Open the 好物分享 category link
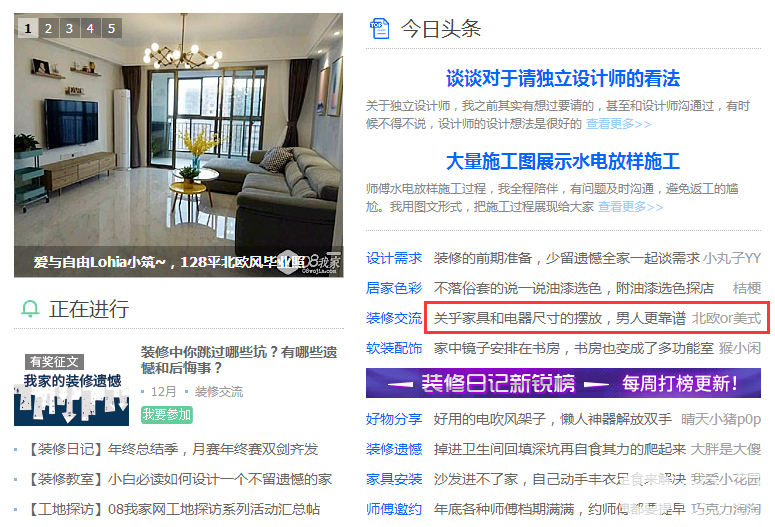 click(394, 419)
